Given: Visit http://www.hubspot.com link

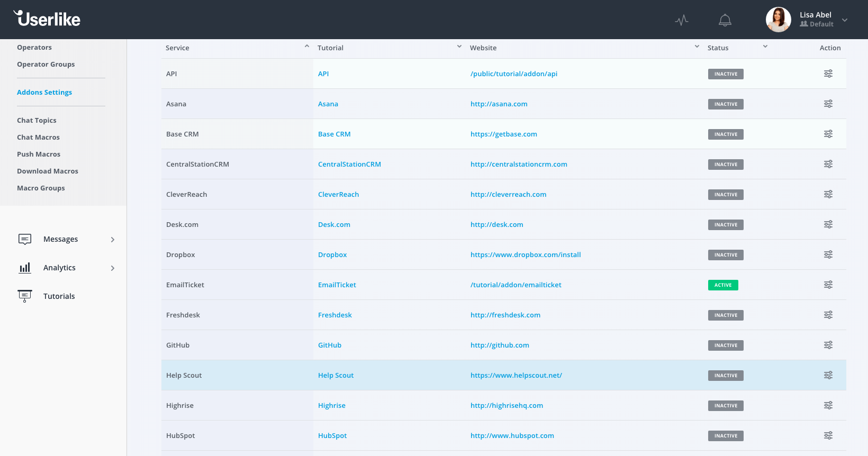Looking at the screenshot, I should [x=512, y=435].
